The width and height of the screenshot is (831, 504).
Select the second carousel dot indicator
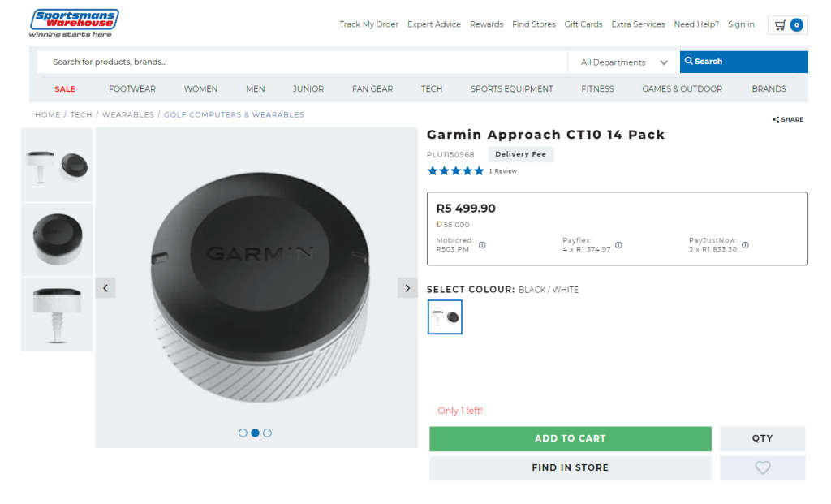coord(256,433)
